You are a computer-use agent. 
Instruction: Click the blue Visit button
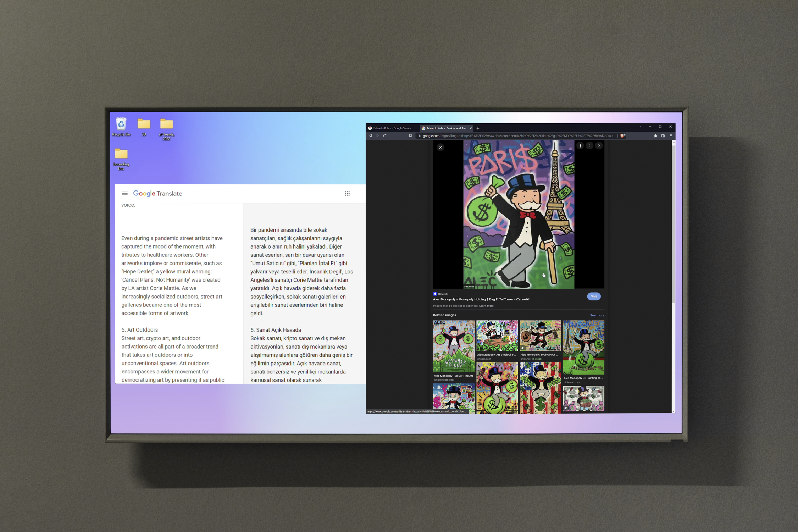594,297
